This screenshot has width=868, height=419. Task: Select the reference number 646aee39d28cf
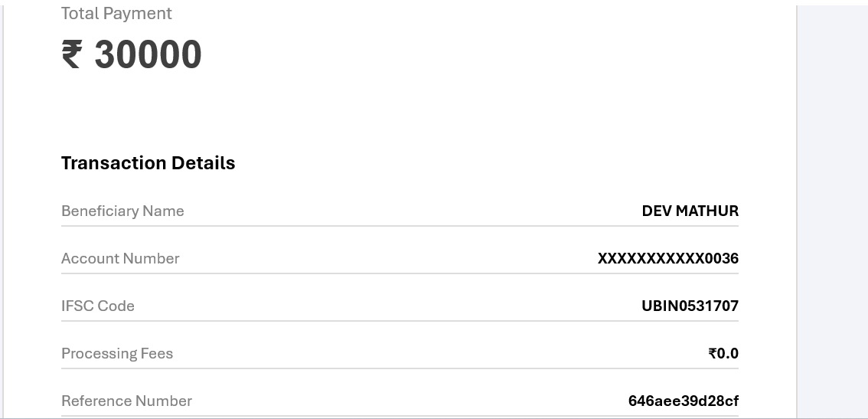pos(683,401)
